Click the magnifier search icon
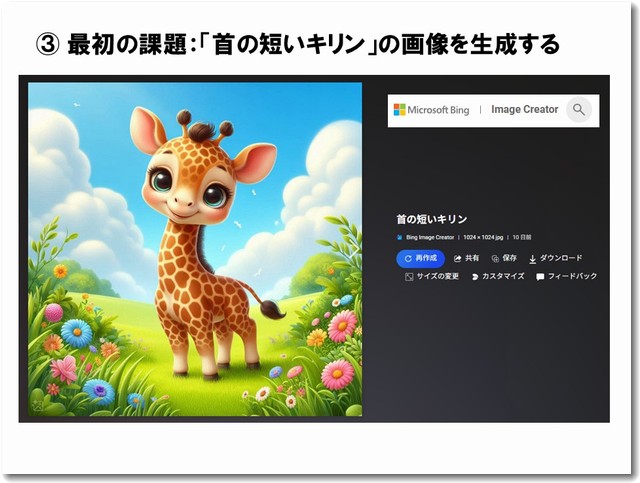The image size is (640, 483). click(x=578, y=109)
